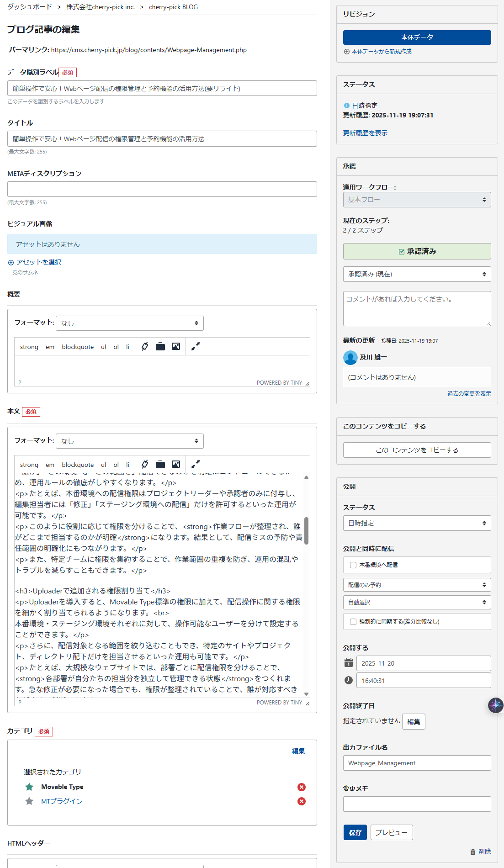Click the link insert icon in 本文 toolbar
The image size is (504, 868).
tap(145, 464)
